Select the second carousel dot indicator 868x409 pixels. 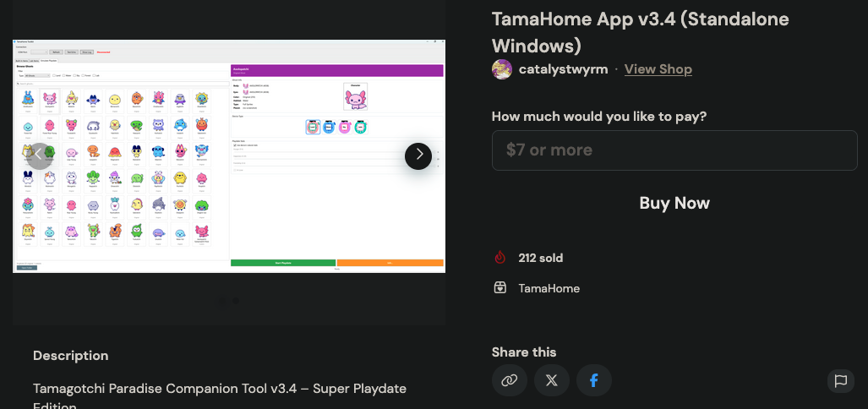click(236, 300)
